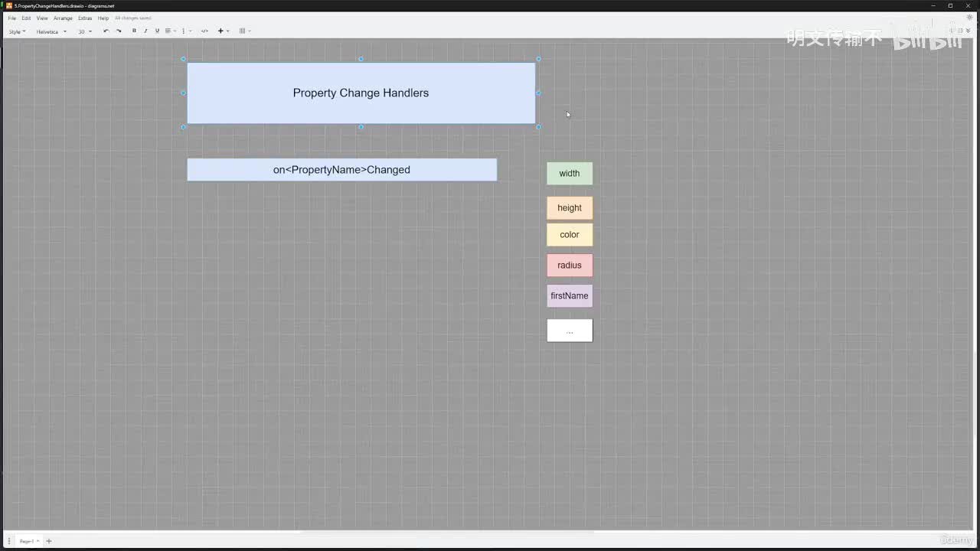
Task: Switch to the Page-1 tab
Action: point(28,541)
